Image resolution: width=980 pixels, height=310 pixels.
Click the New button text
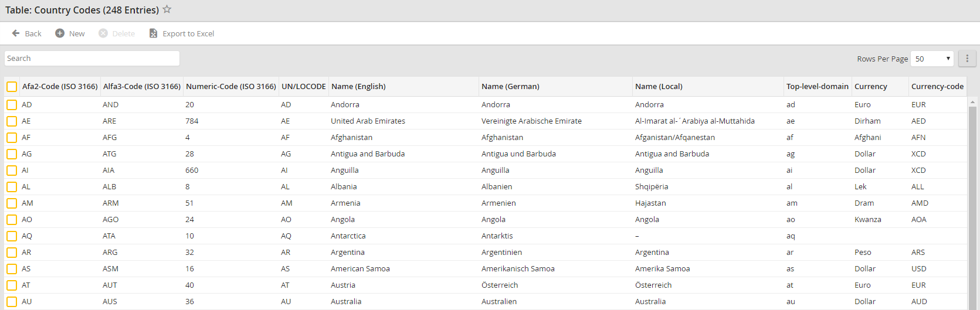[77, 34]
